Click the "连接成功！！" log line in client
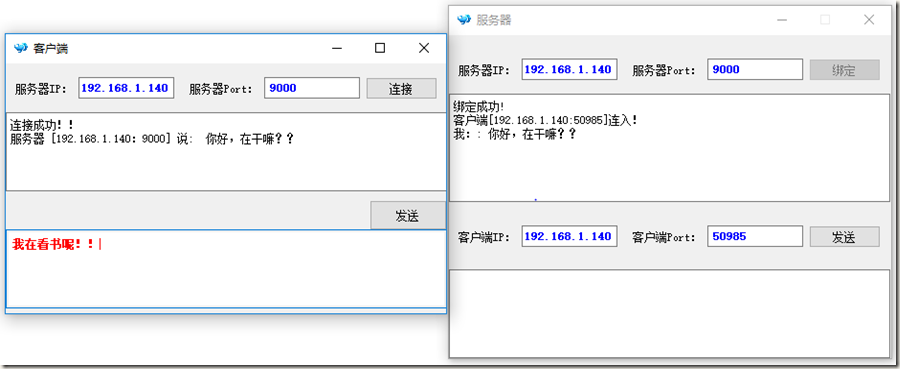Screen dimensions: 900x369 point(42,125)
